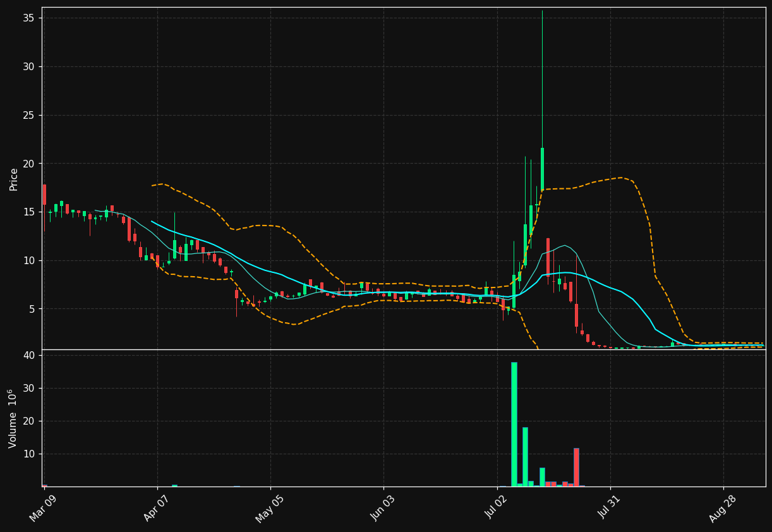Select the Price axis title
Viewport: 772px width, 532px height.
pyautogui.click(x=14, y=179)
